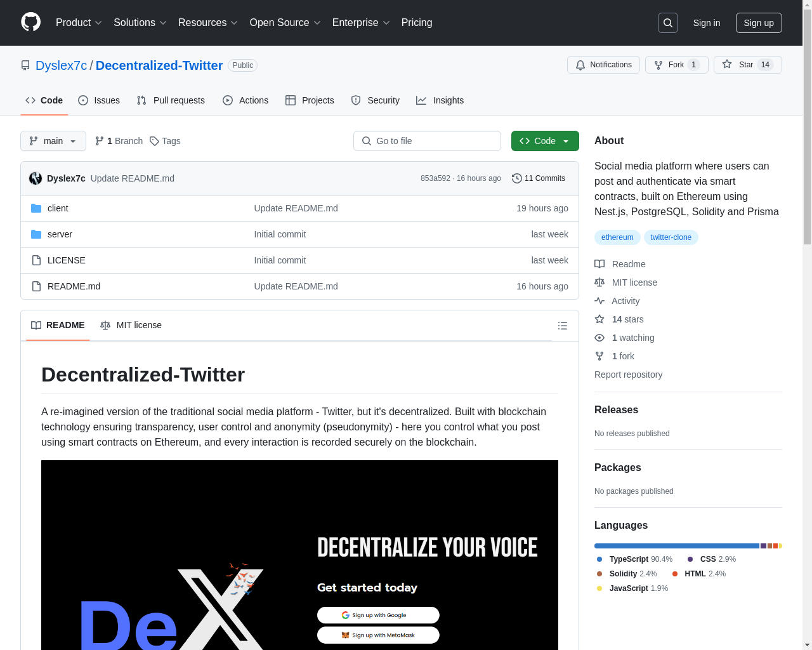
Task: Open the 14 stars link
Action: pyautogui.click(x=619, y=319)
